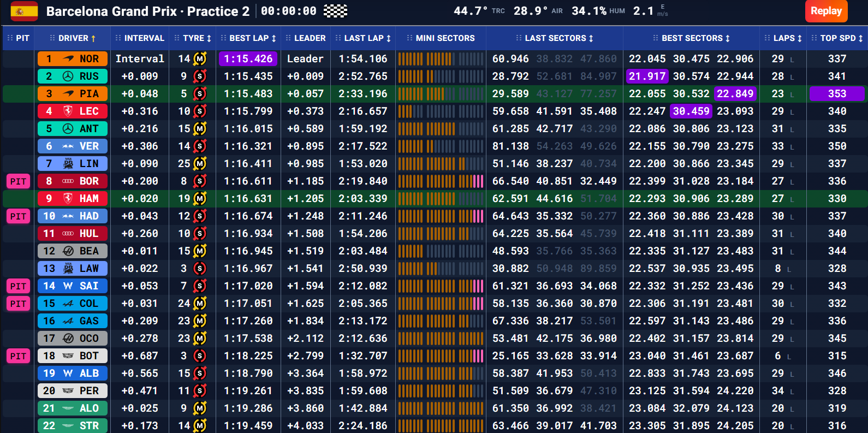Screen dimensions: 868x433
Task: Sort by the LAST SECTORS column header
Action: tap(555, 38)
